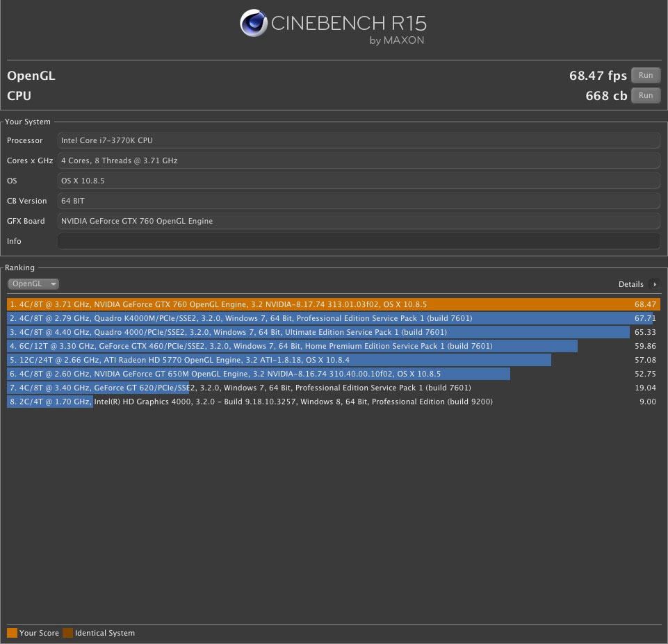668x644 pixels.
Task: Select the Cores x GHz field
Action: click(359, 160)
